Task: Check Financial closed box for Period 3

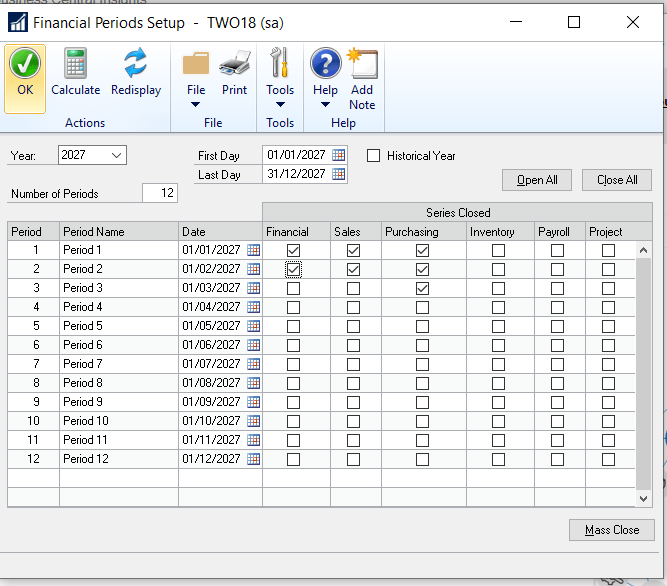Action: 294,288
